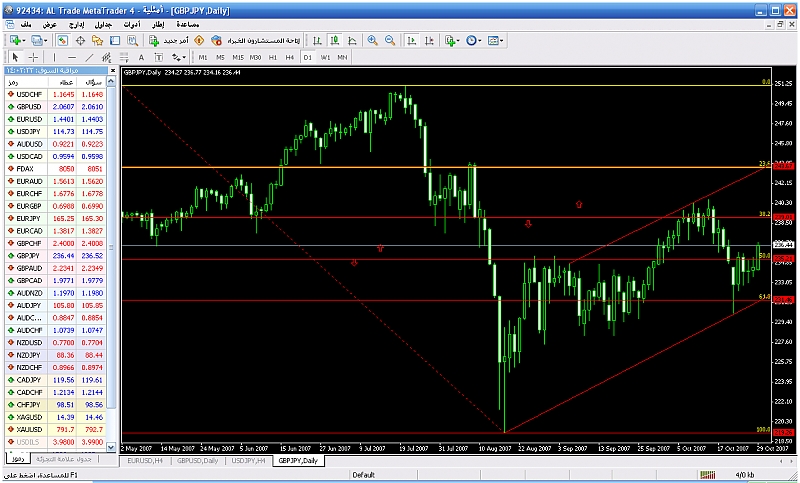Viewport: 800px width, 483px height.
Task: Expand the Profiles dropdown arrow
Action: click(45, 41)
